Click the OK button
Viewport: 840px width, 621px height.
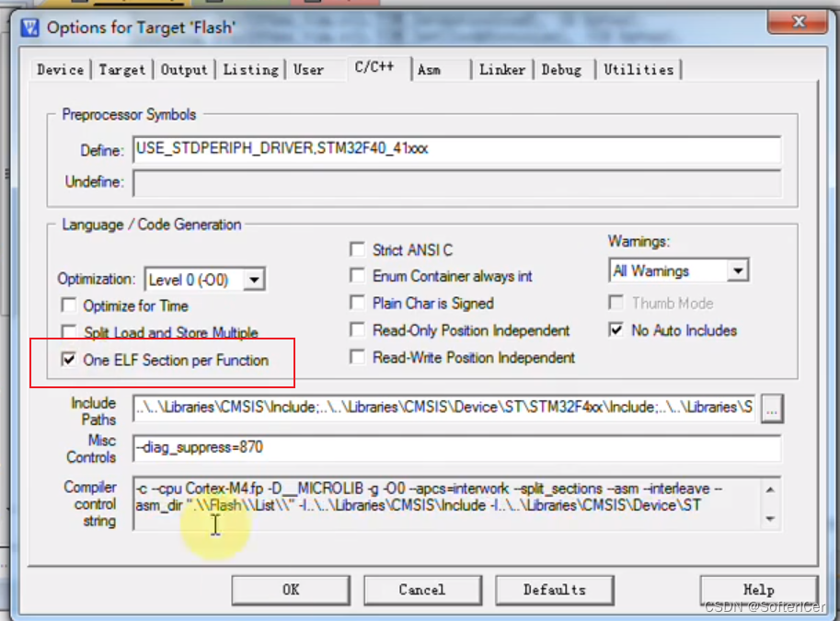290,590
